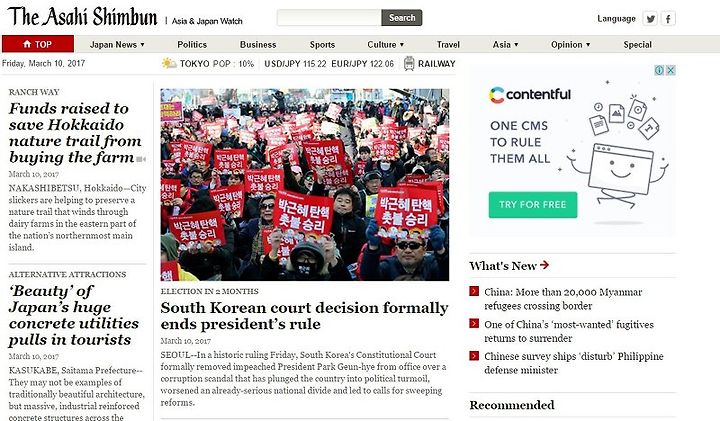Click the China Myanmar refugees bullet icon
Image resolution: width=720 pixels, height=421 pixels.
tap(474, 291)
